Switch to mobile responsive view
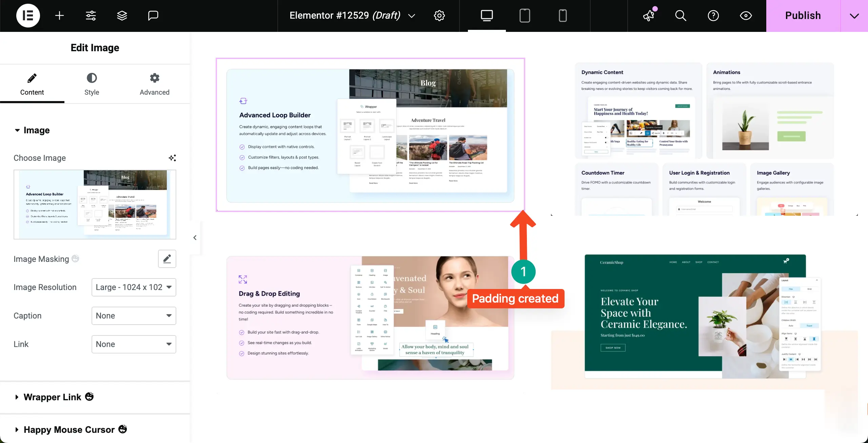This screenshot has height=443, width=868. (x=563, y=16)
